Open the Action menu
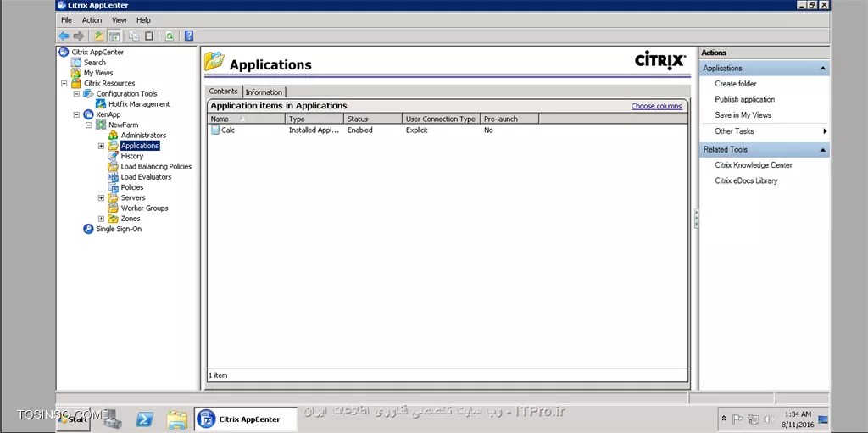 [92, 20]
